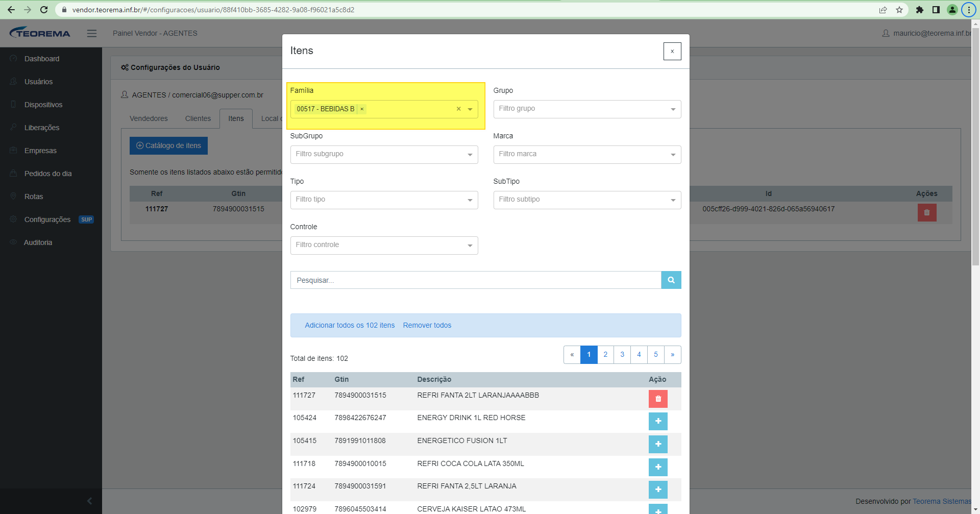Add REFRI COCA COLA LATA 350ML item
Screen dimensions: 980x514
(658, 467)
